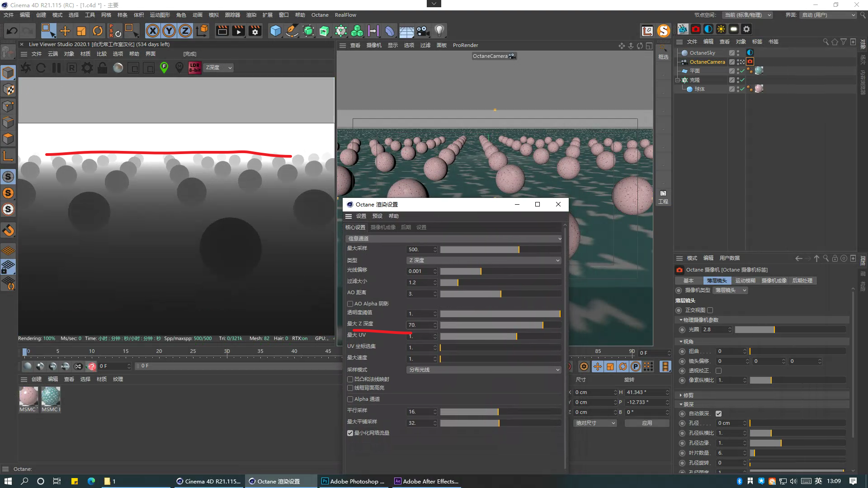868x488 pixels.
Task: Open Octane render settings gear
Action: coord(87,68)
